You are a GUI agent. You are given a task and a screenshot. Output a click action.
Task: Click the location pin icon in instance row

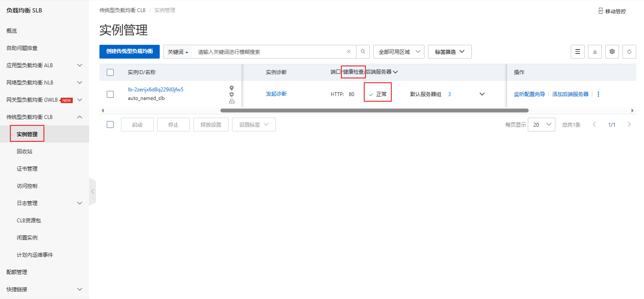pos(232,88)
